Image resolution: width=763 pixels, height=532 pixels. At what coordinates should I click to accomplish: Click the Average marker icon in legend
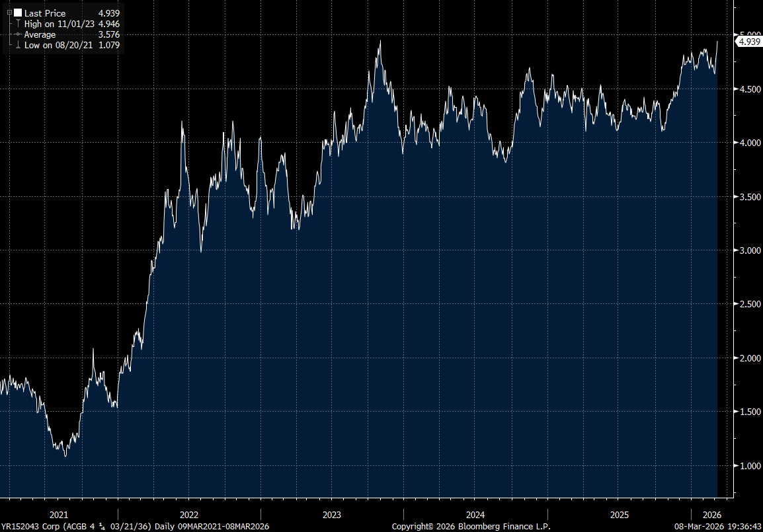(18, 34)
